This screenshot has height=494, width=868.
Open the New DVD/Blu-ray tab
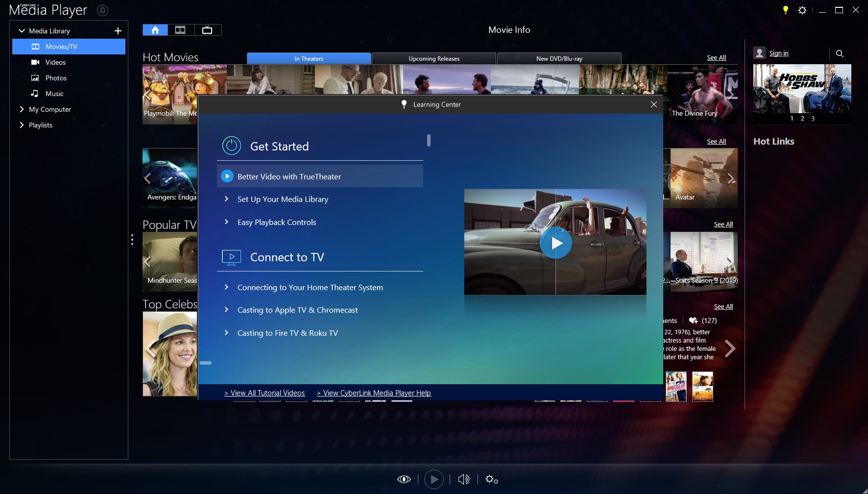click(x=560, y=58)
